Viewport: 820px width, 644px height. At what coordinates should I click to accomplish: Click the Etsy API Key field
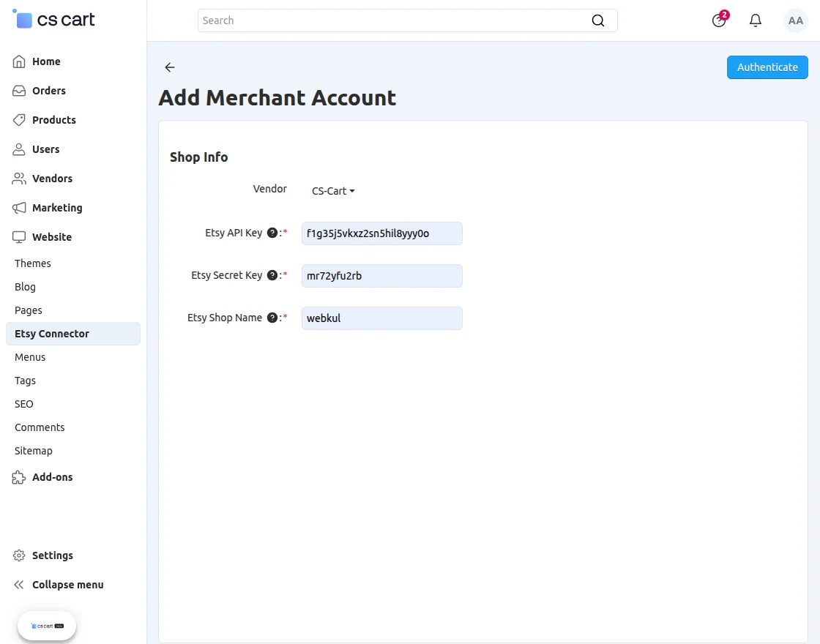pyautogui.click(x=381, y=233)
